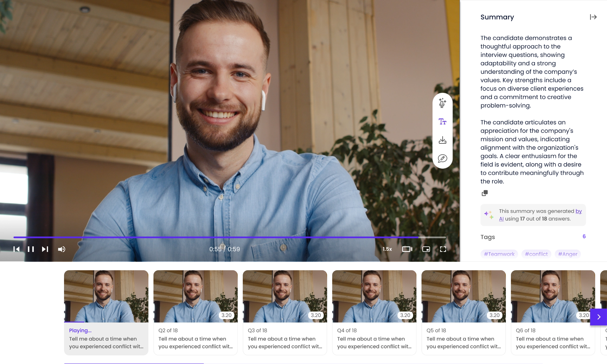Image resolution: width=607 pixels, height=364 pixels.
Task: Toggle the text captions icon
Action: pyautogui.click(x=443, y=122)
